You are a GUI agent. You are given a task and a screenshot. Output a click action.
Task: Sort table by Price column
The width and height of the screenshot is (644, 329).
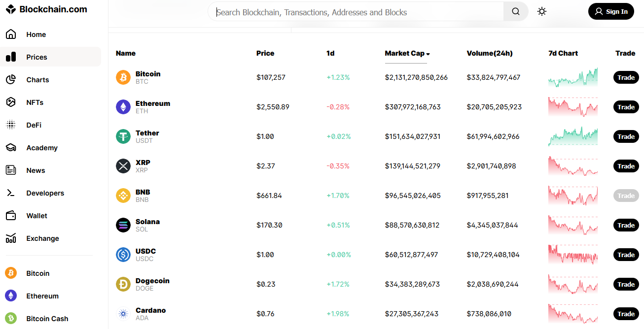pos(265,53)
